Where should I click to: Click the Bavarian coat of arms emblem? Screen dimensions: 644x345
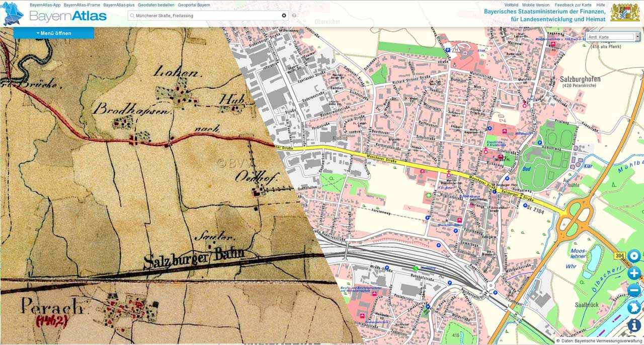pyautogui.click(x=625, y=12)
